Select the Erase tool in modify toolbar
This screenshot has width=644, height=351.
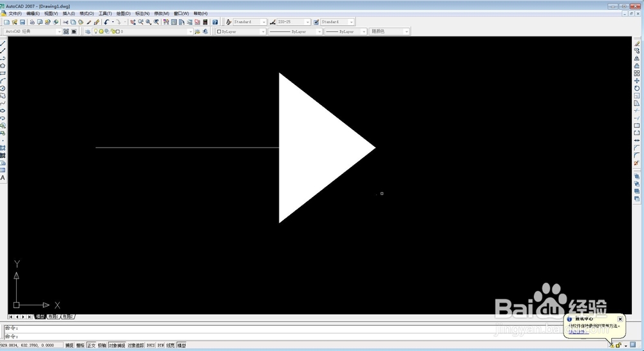point(637,44)
